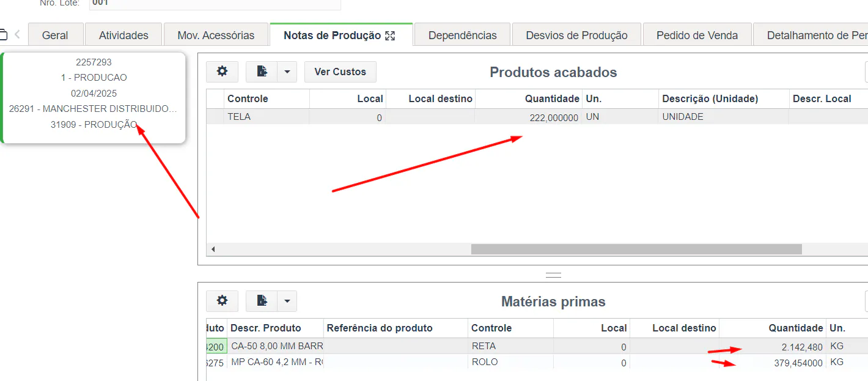Click quantity cell 2.142,480
The width and height of the screenshot is (868, 381).
[773, 347]
